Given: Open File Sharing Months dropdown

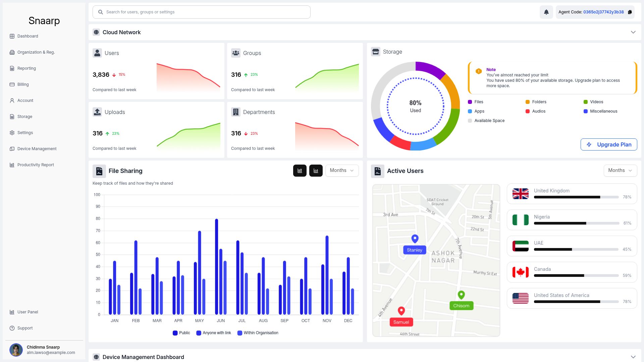Looking at the screenshot, I should tap(342, 171).
